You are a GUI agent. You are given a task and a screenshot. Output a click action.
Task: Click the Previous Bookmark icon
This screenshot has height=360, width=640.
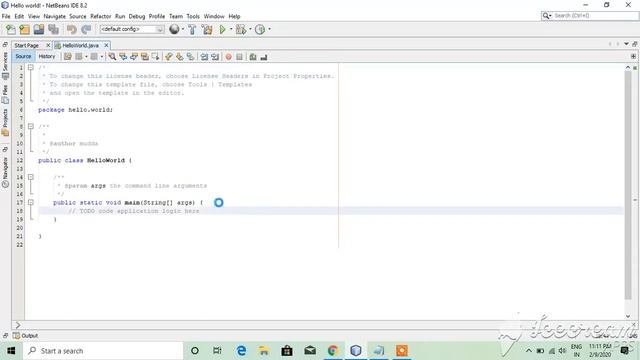[169, 57]
